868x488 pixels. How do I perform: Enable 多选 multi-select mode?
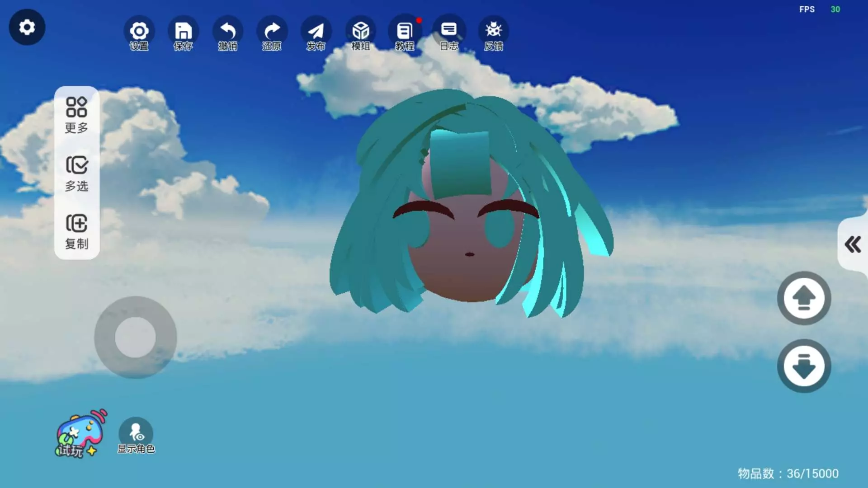(x=76, y=174)
